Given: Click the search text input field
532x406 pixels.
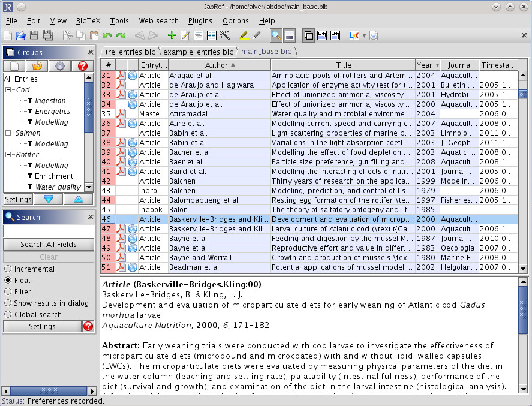Looking at the screenshot, I should click(x=49, y=231).
